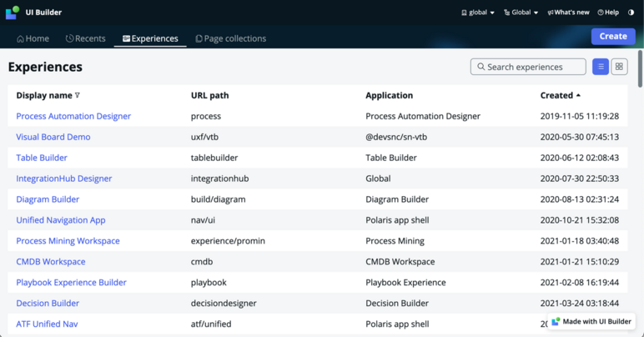Open the Global application scope dropdown
644x337 pixels.
pos(521,13)
